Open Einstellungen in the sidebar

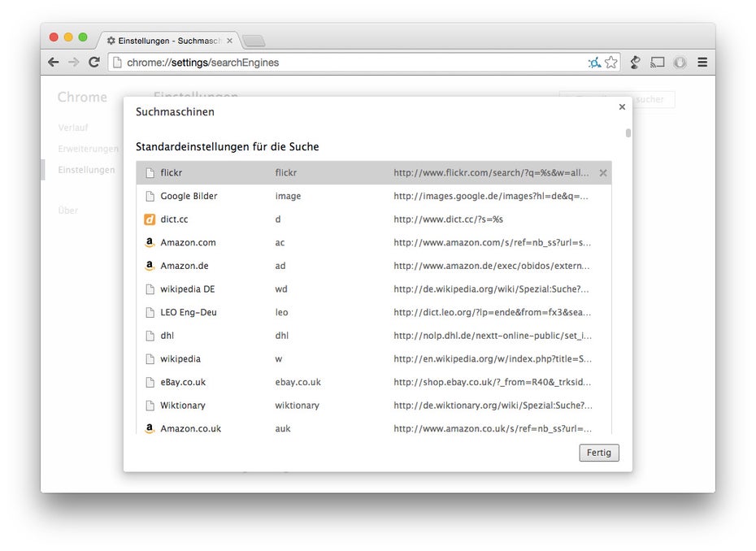pyautogui.click(x=86, y=170)
